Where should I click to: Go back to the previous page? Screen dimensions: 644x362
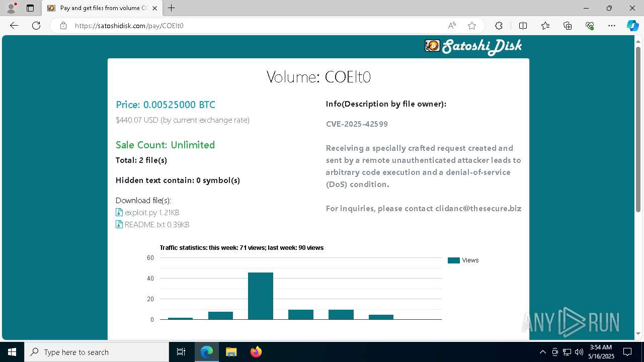(14, 26)
